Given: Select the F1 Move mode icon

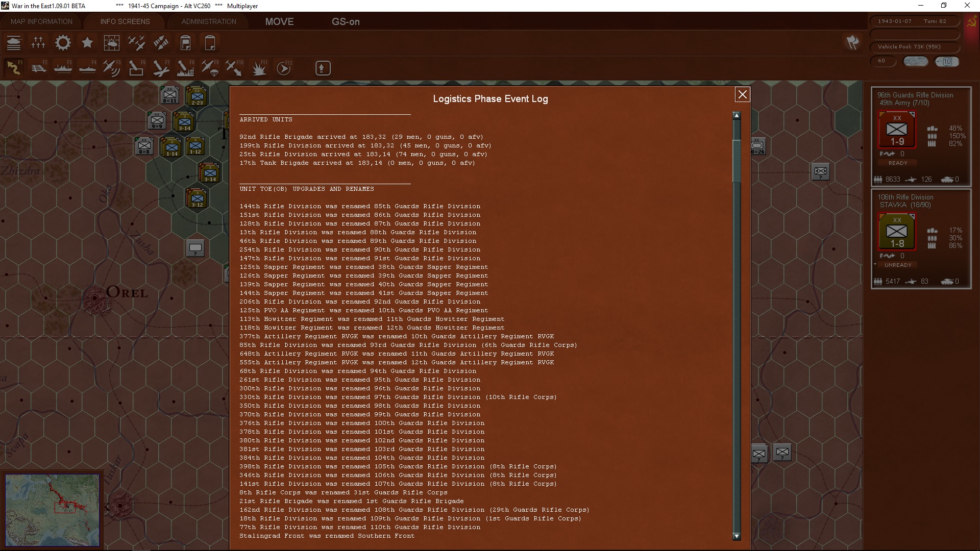Looking at the screenshot, I should click(14, 68).
